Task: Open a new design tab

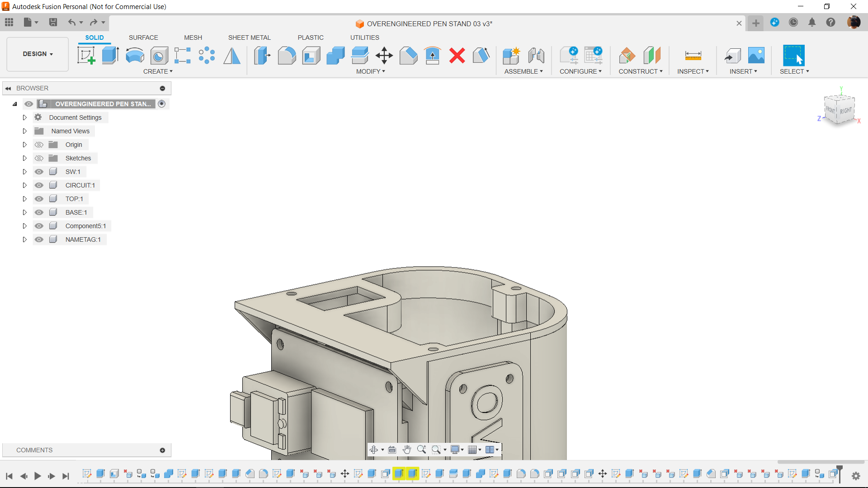Action: [756, 23]
